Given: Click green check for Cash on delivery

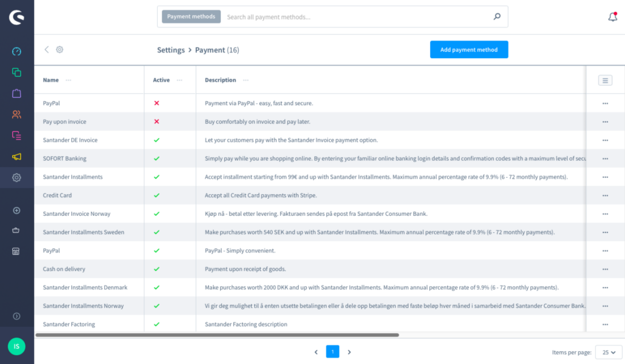Looking at the screenshot, I should click(x=157, y=269).
